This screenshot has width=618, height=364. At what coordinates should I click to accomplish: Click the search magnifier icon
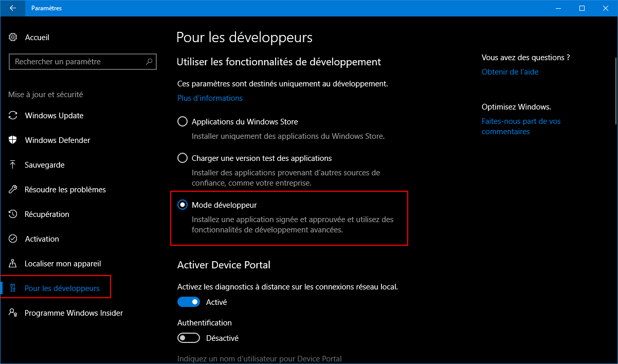coord(149,62)
